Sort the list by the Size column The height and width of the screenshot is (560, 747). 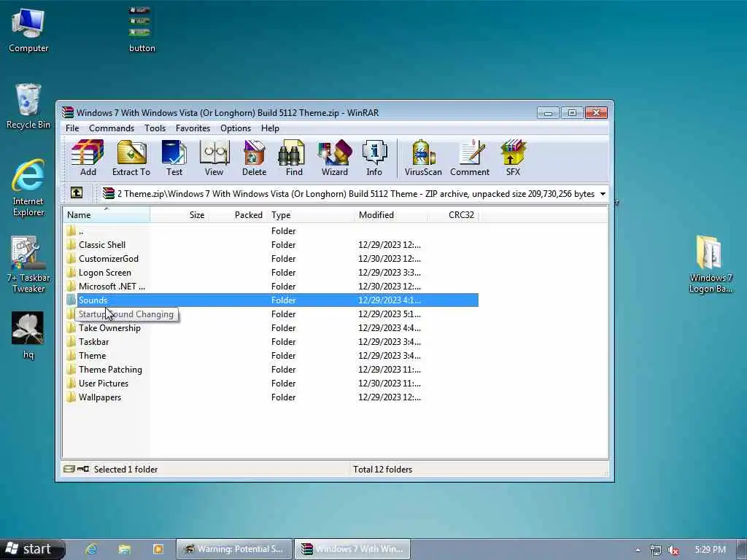coord(179,215)
